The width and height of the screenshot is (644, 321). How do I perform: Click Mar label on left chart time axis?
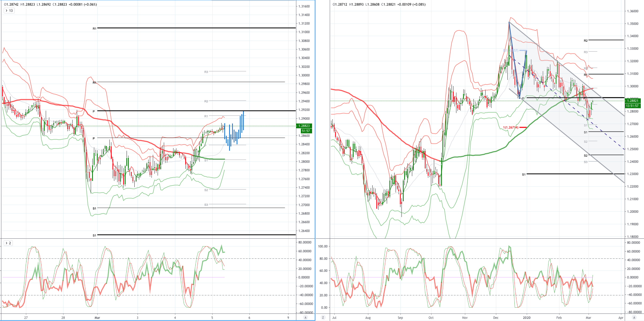[x=97, y=318]
